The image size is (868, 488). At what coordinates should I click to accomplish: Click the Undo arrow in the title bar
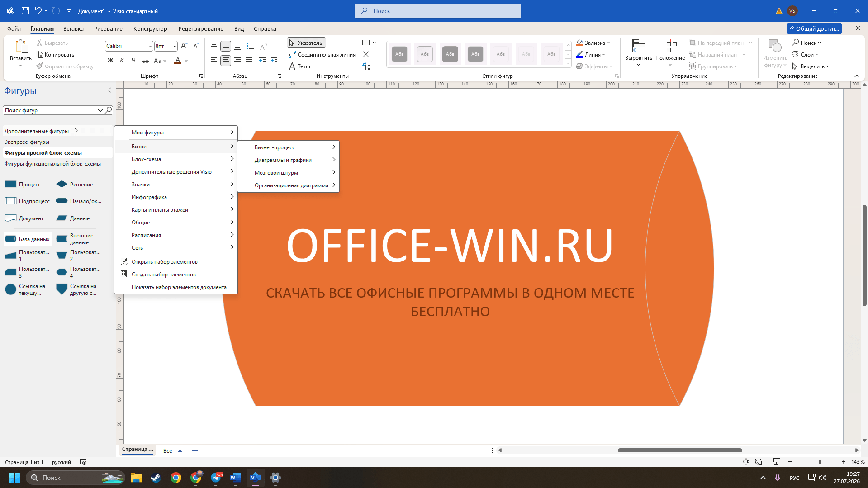(x=38, y=11)
